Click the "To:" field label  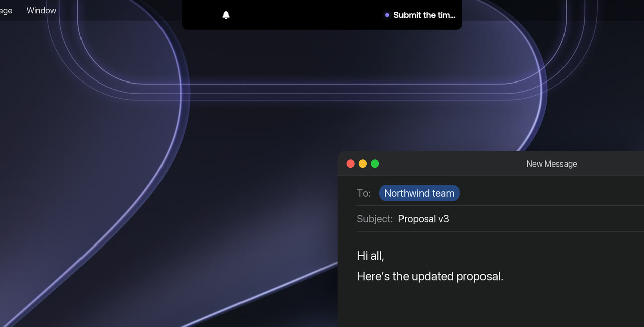pos(364,193)
